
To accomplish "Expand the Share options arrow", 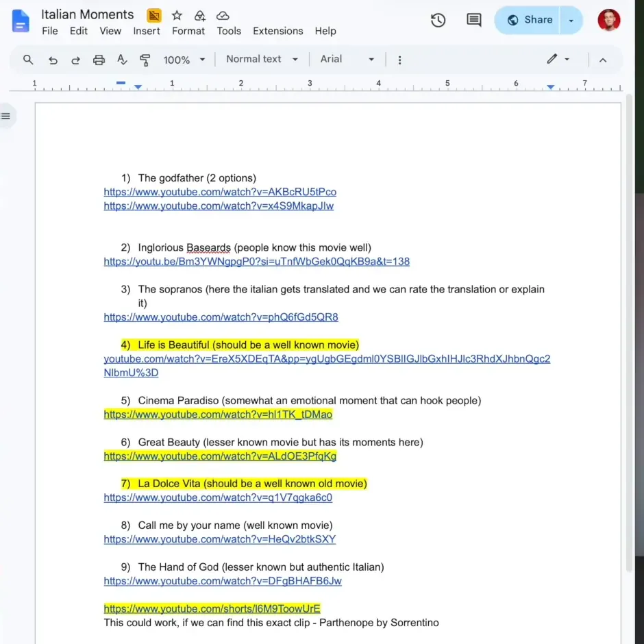I will coord(571,20).
